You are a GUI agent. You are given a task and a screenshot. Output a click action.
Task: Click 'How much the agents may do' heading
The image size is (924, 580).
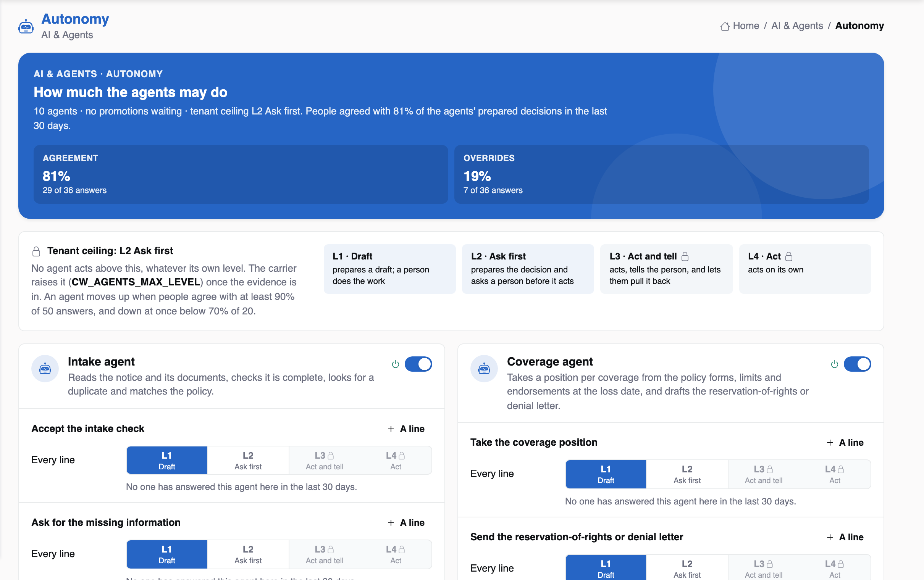(x=131, y=92)
